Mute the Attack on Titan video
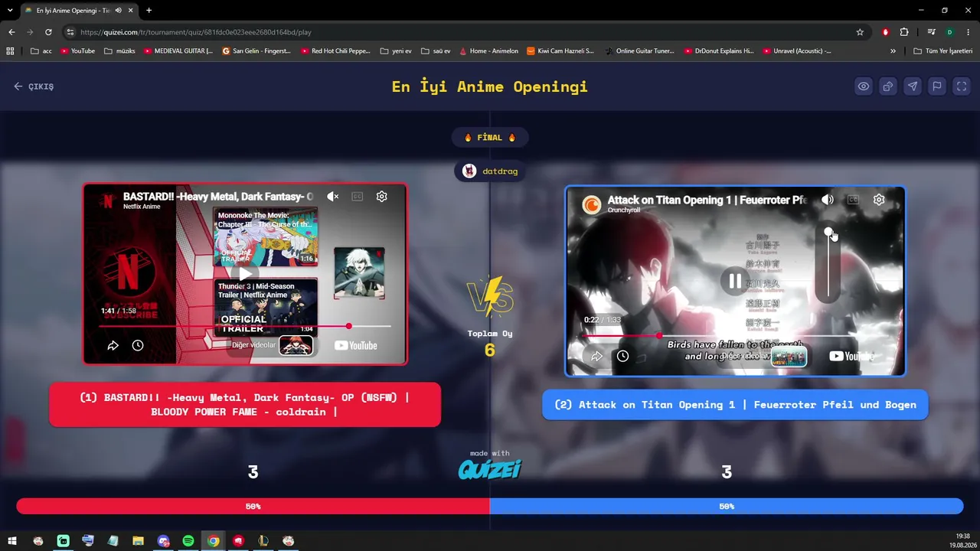 [828, 200]
